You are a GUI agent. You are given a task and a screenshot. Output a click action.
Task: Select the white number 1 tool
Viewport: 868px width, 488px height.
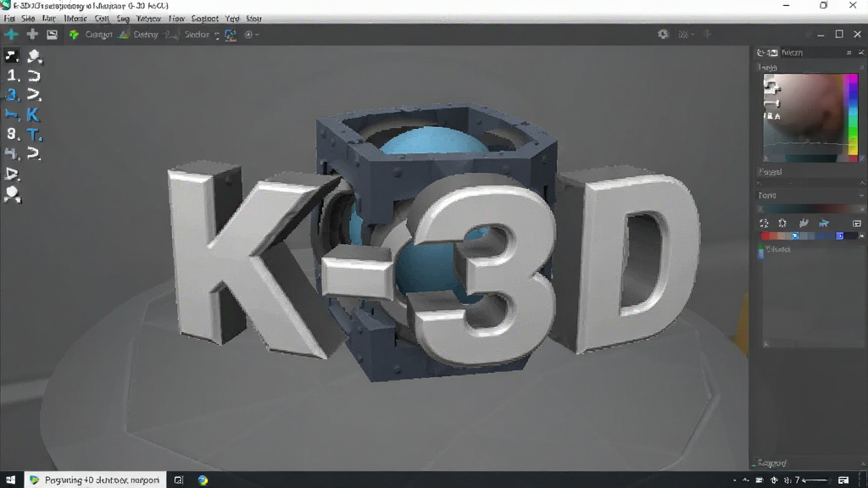click(x=12, y=75)
